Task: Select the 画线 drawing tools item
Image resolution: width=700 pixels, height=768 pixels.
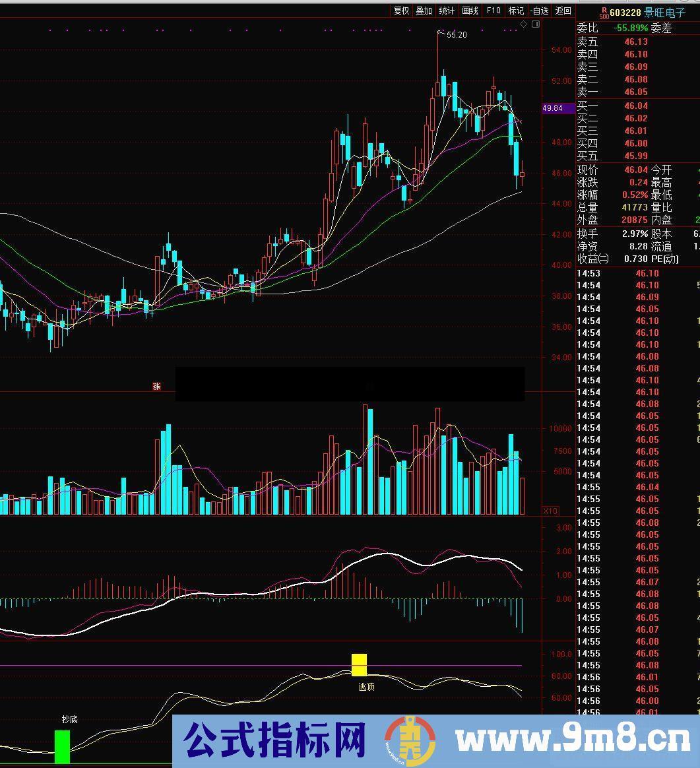Action: point(470,11)
